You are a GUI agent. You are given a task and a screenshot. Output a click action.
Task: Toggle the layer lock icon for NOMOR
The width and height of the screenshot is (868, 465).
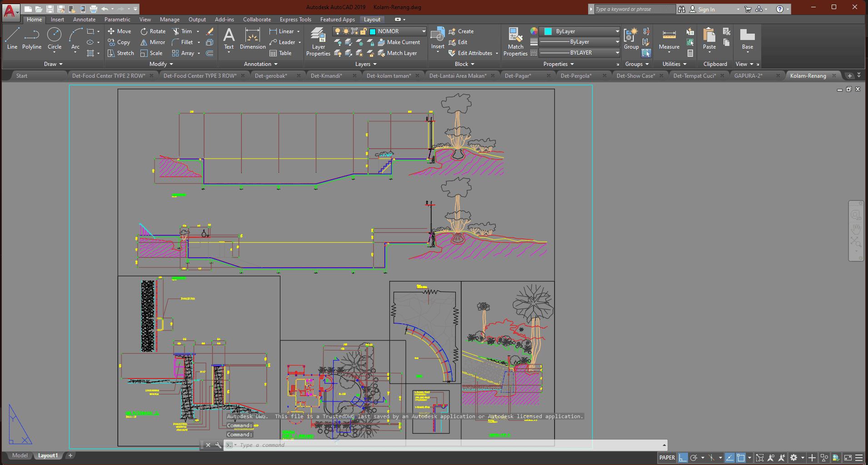click(x=364, y=31)
